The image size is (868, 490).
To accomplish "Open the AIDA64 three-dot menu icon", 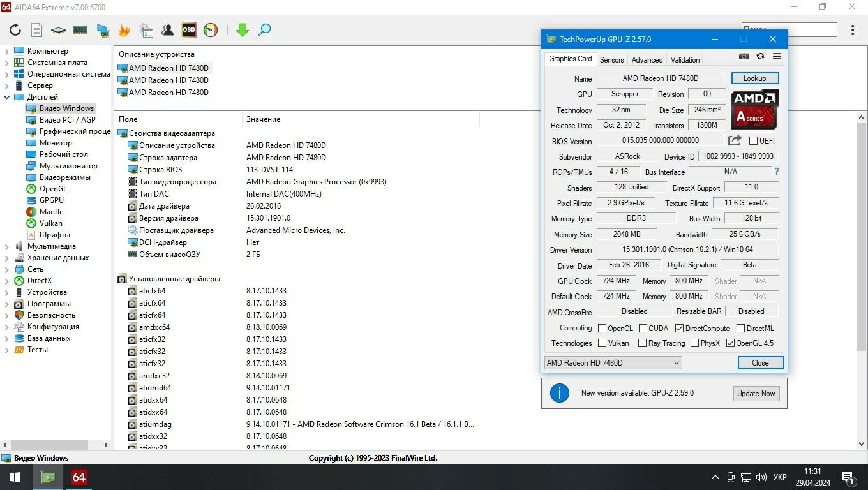I will (x=853, y=30).
